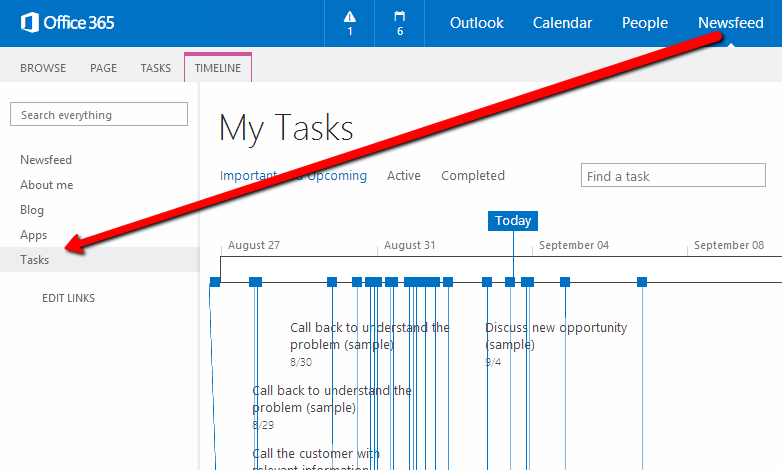Click EDIT LINKS in the sidebar
The width and height of the screenshot is (782, 470).
68,298
